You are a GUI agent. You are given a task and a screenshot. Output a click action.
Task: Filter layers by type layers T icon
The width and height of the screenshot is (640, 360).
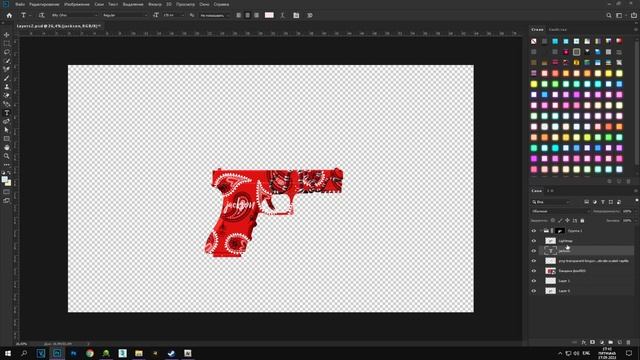603,202
